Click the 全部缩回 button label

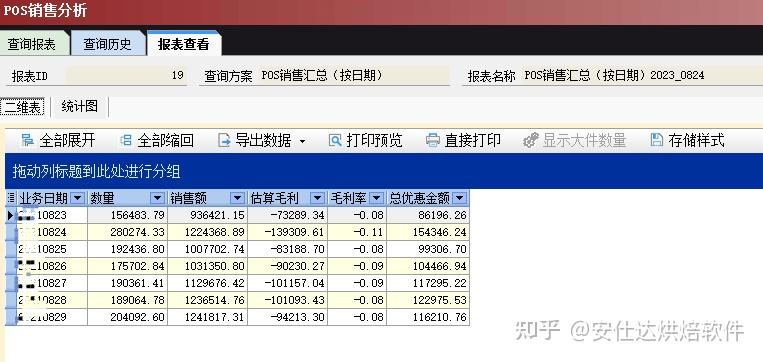point(165,141)
